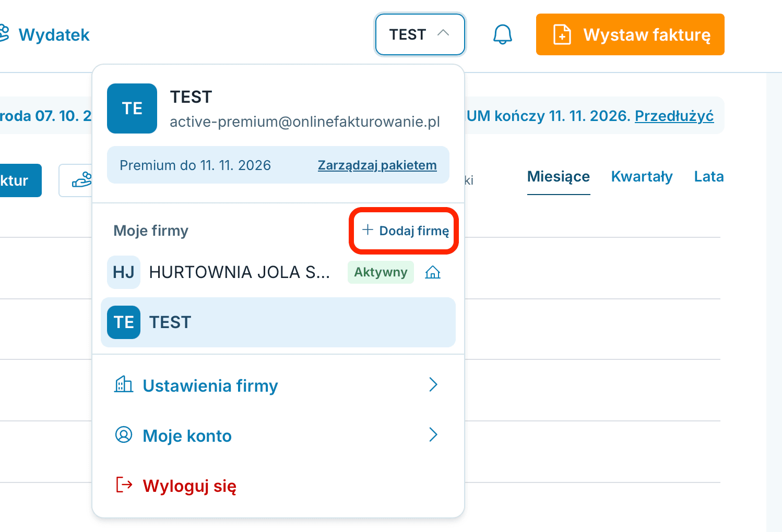Screen dimensions: 782x532
Task: Click the TE avatar in the profile header
Action: coord(132,108)
